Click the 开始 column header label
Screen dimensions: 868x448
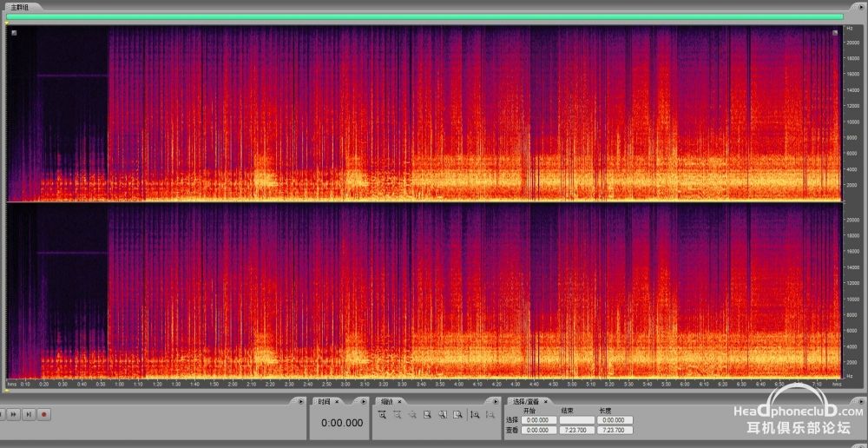click(x=529, y=411)
